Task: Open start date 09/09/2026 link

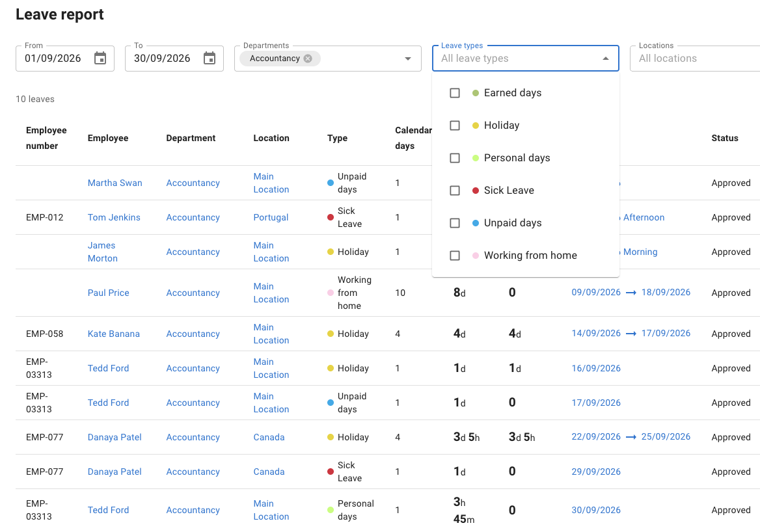Action: pos(595,292)
